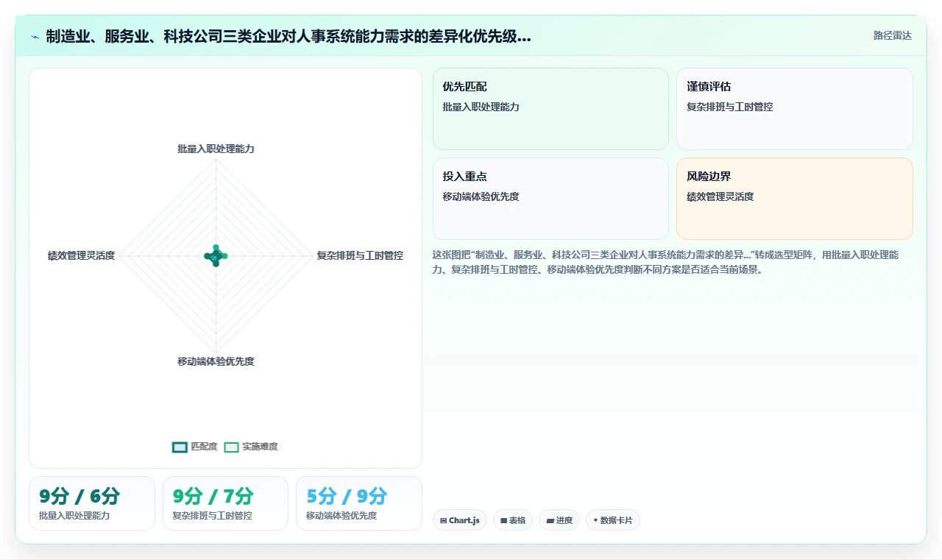Click 复杂排班与工时管控 text in 谨慎评估 card
Viewport: 942px width, 560px height.
(730, 107)
